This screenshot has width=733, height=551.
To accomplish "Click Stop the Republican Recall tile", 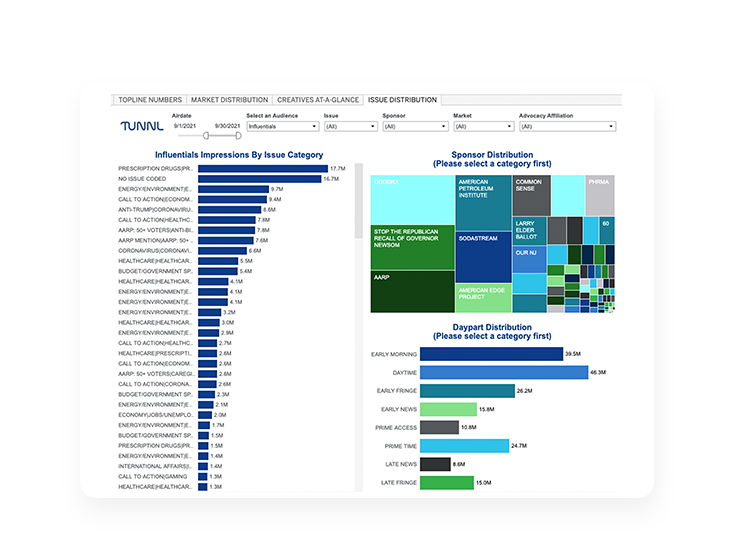I will point(412,247).
